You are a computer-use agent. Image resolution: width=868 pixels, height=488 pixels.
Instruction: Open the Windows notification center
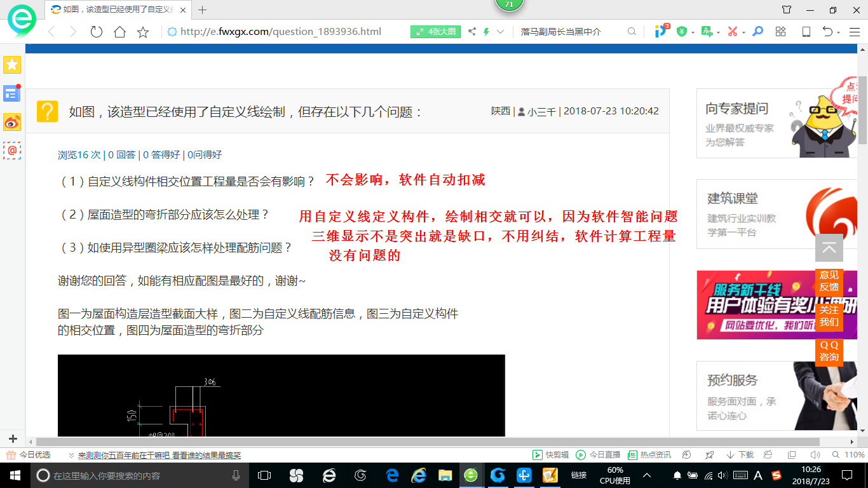pos(847,475)
